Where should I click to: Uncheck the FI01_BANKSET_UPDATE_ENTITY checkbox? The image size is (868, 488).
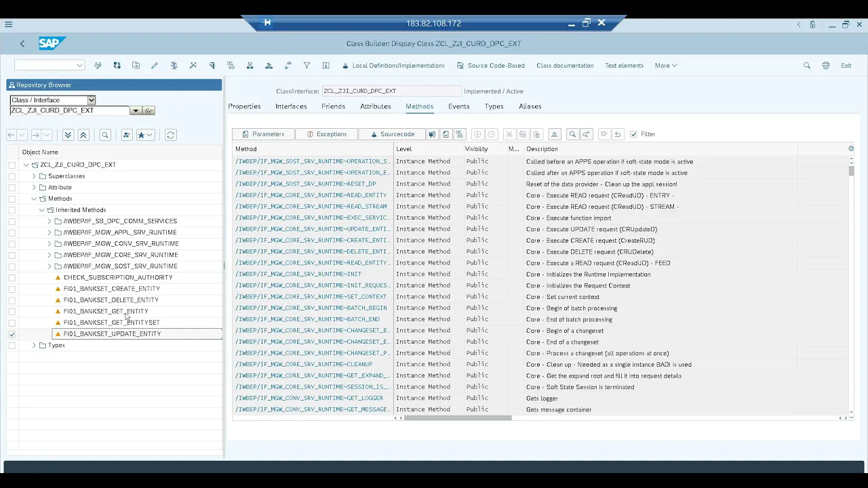pyautogui.click(x=12, y=334)
